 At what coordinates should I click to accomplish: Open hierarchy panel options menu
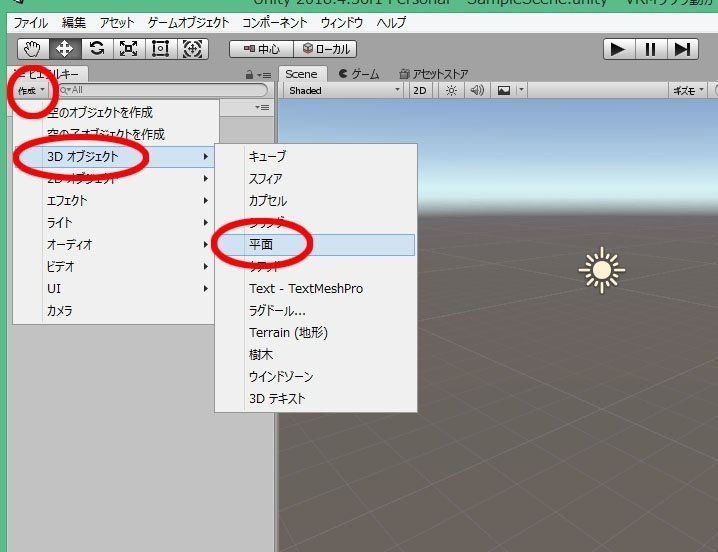tap(264, 75)
